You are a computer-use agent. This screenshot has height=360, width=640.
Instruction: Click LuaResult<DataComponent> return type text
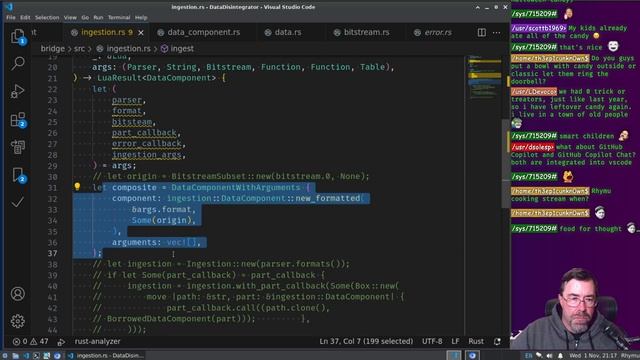tap(156, 78)
